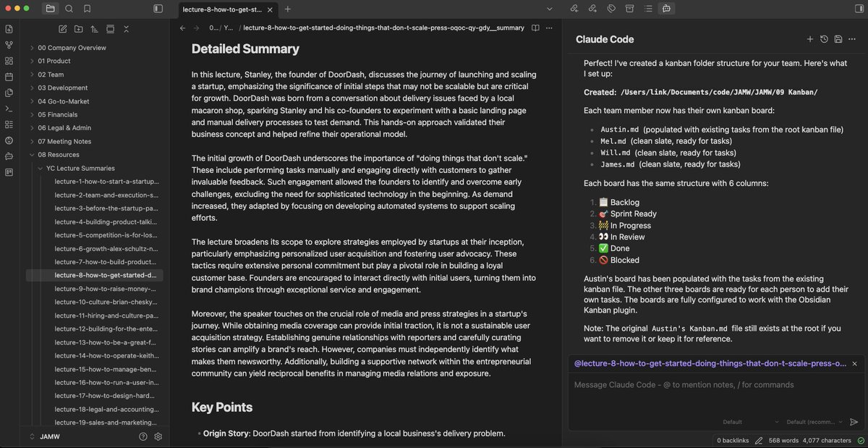Open the backlinks panel icon
868x448 pixels.
point(574,9)
